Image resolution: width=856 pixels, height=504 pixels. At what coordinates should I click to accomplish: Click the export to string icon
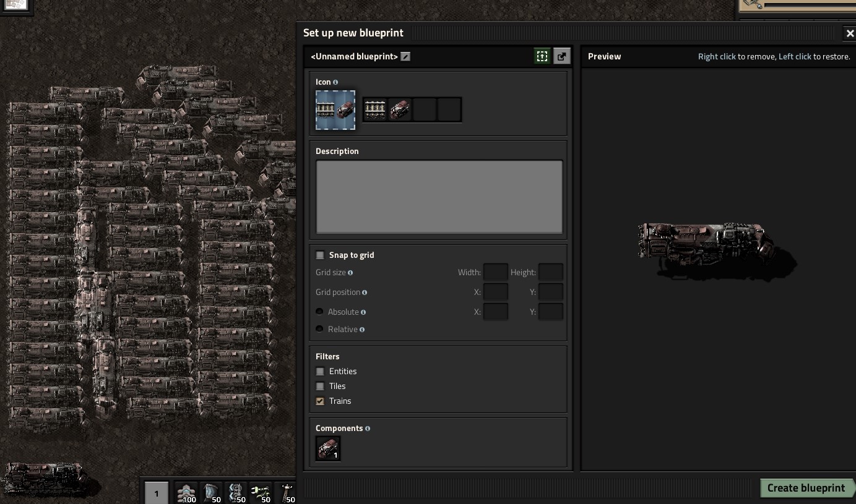pos(561,56)
